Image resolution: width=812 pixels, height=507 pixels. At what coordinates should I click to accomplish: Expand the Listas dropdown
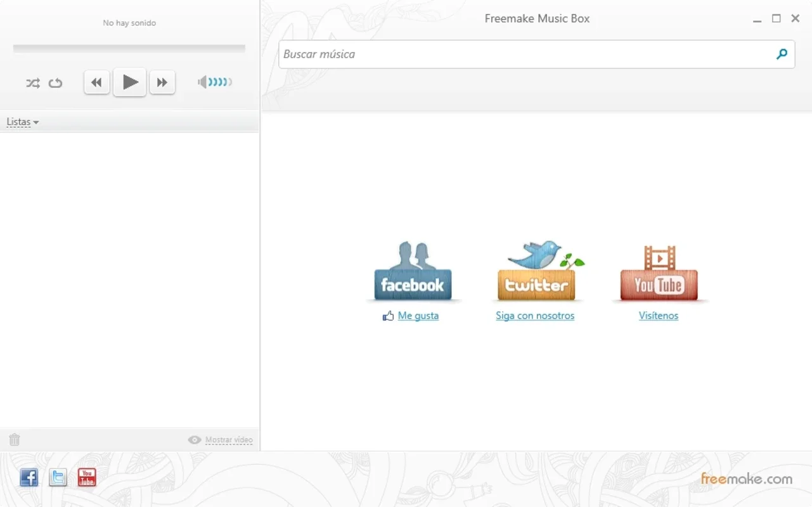[22, 122]
